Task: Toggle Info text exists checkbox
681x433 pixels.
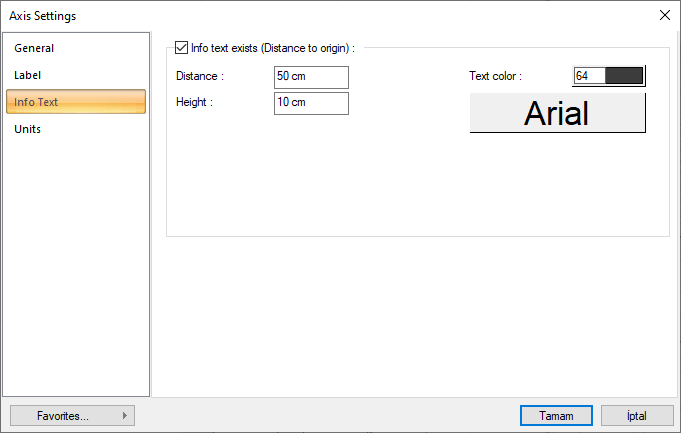Action: tap(181, 48)
